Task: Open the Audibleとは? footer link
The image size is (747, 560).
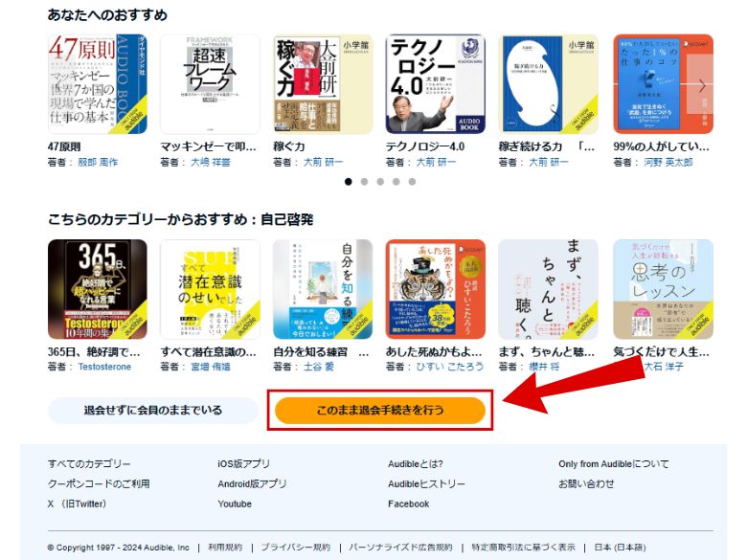Action: click(x=416, y=464)
